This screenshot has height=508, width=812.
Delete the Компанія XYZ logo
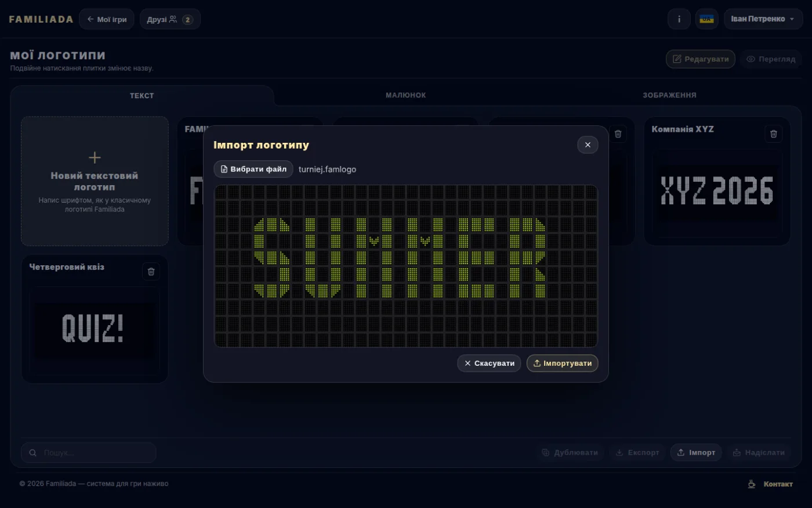point(773,134)
